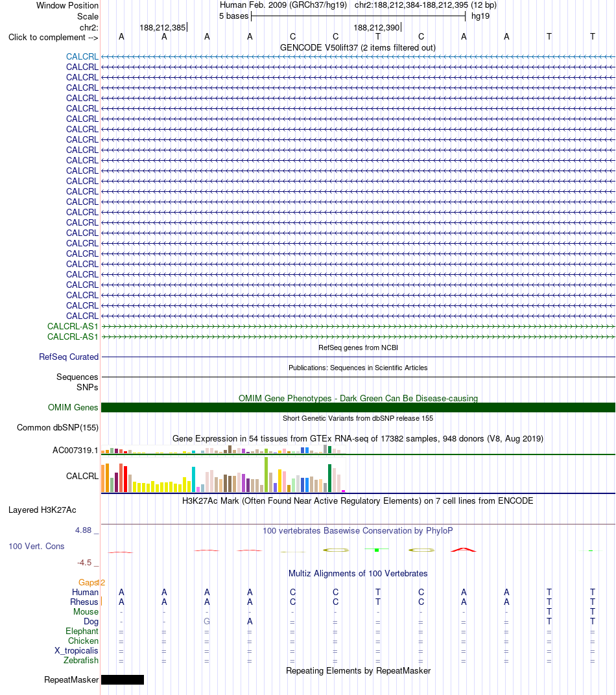Click the -4.5 lower scale value
Viewport: 616px width, 695px height.
click(x=84, y=563)
